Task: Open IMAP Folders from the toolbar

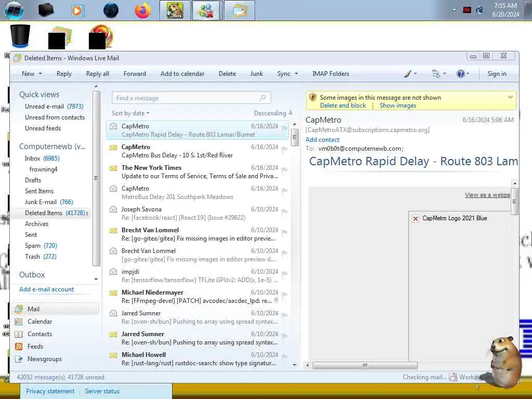Action: (330, 74)
